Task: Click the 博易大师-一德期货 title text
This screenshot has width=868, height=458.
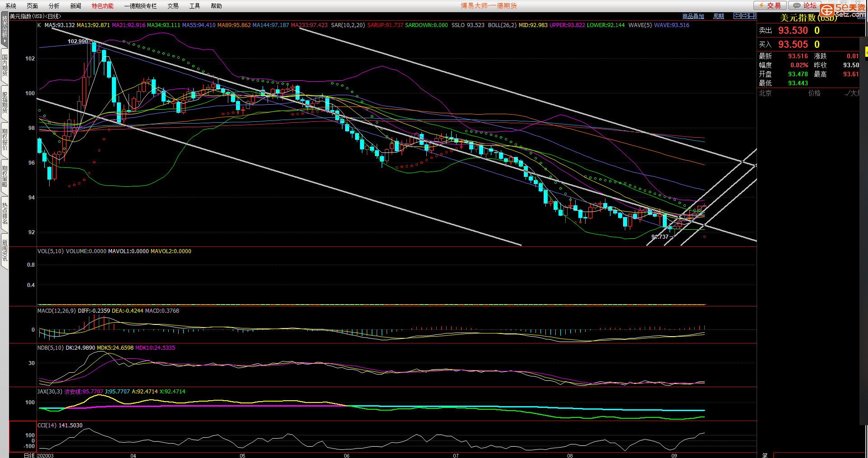Action: pyautogui.click(x=489, y=6)
